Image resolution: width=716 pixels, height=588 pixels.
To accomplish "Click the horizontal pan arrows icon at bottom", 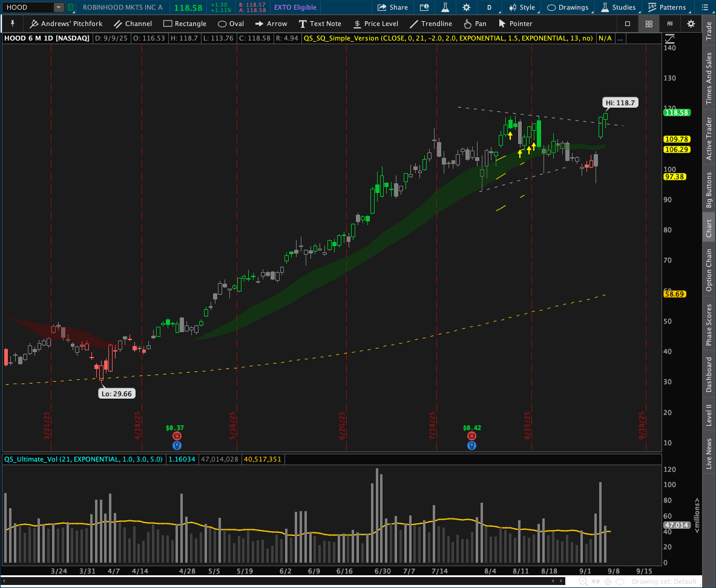I will tap(596, 581).
